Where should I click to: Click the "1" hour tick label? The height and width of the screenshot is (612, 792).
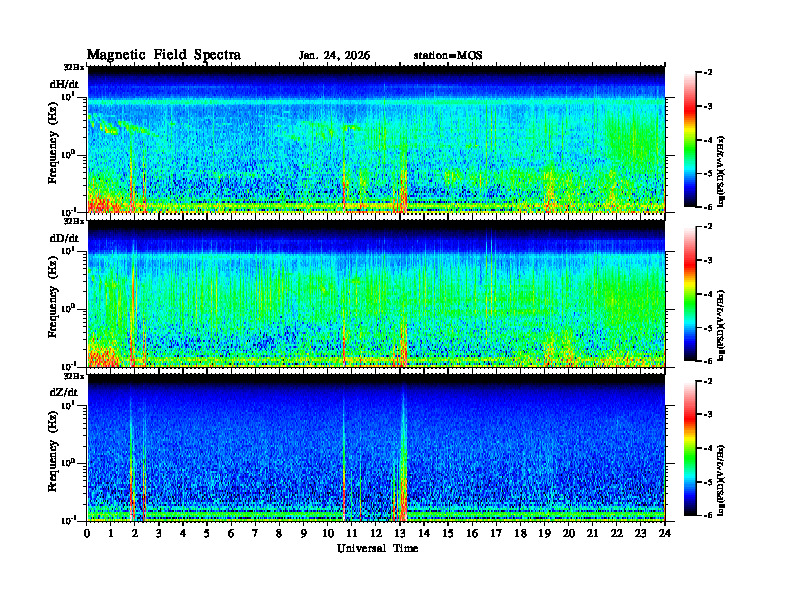(111, 533)
